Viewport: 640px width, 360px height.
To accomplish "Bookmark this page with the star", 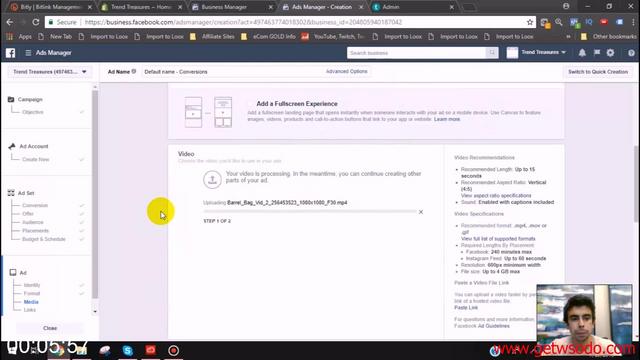I will (x=530, y=22).
